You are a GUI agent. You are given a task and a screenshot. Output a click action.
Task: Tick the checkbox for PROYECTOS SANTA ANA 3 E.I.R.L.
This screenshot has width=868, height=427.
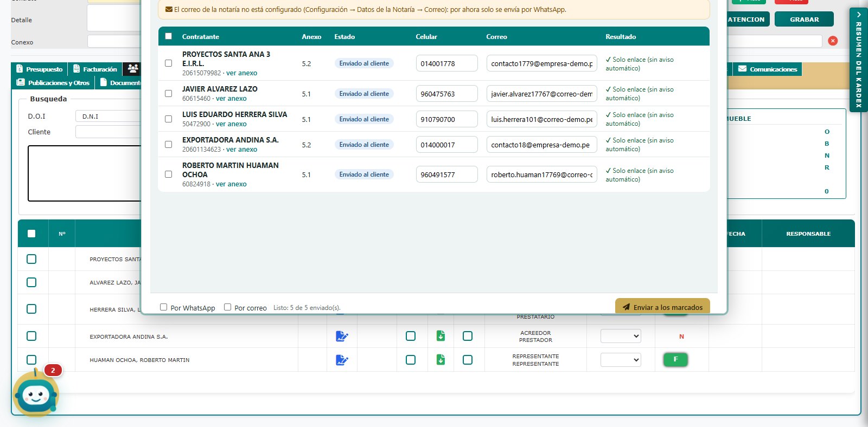(x=169, y=63)
